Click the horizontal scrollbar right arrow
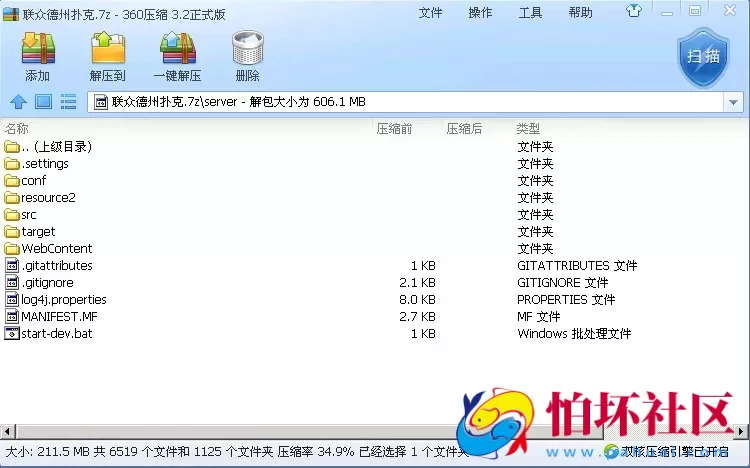Screen dimensions: 750x468 click(x=741, y=431)
